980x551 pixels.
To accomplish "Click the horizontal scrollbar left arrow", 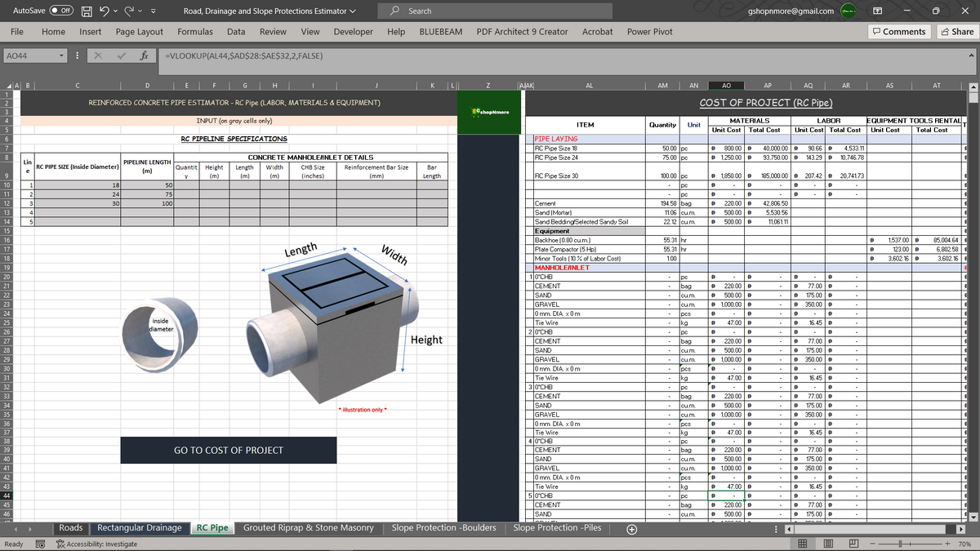I will pos(790,528).
